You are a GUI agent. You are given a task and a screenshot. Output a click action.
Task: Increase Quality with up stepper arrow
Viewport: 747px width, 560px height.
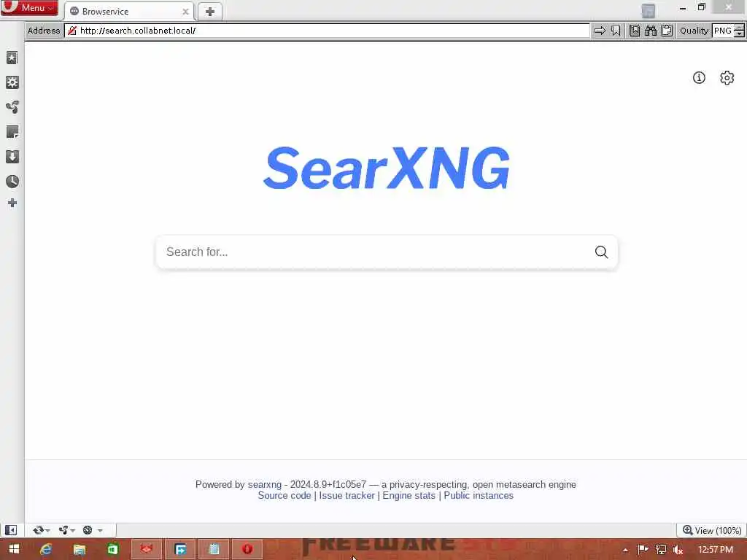tap(739, 28)
